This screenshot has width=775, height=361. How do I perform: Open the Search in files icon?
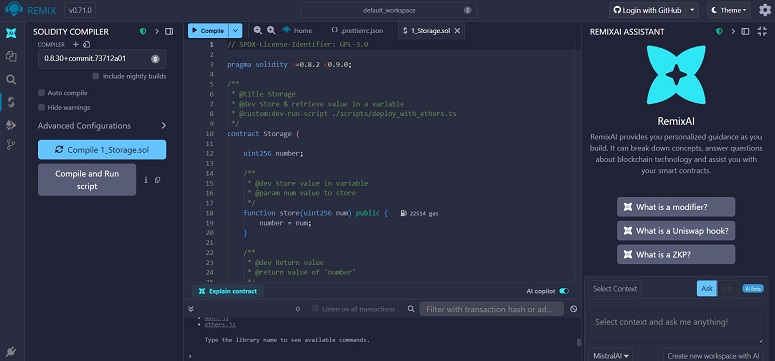(x=11, y=80)
